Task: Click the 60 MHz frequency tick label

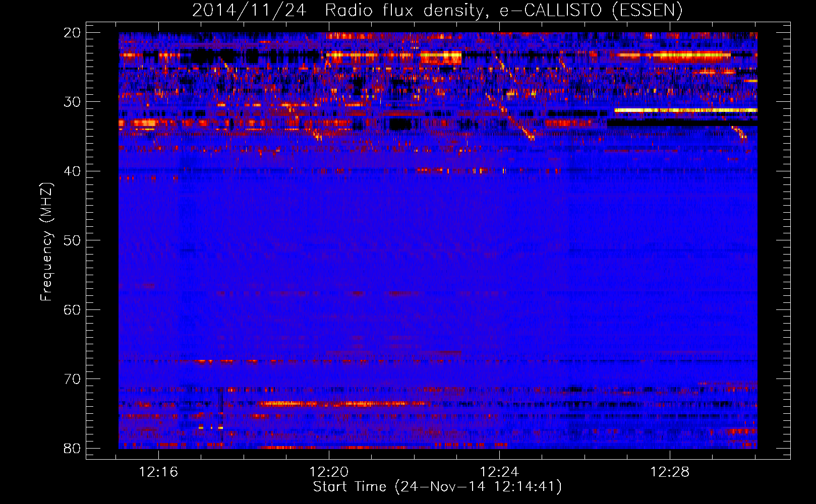Action: point(72,309)
